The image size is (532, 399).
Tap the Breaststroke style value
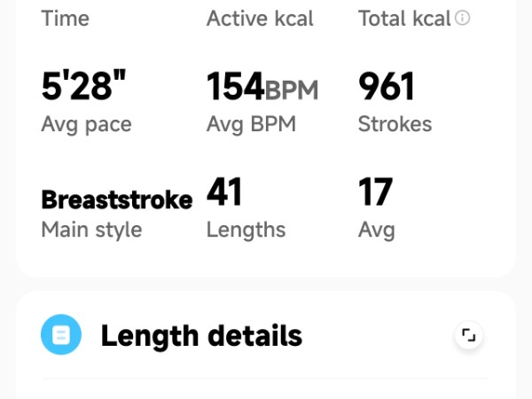[x=117, y=199]
